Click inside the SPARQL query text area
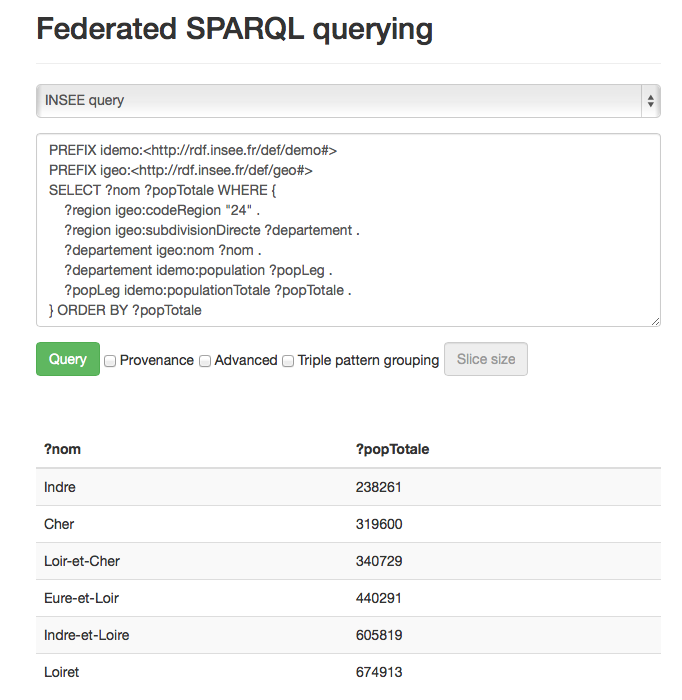The width and height of the screenshot is (682, 700). click(x=348, y=230)
